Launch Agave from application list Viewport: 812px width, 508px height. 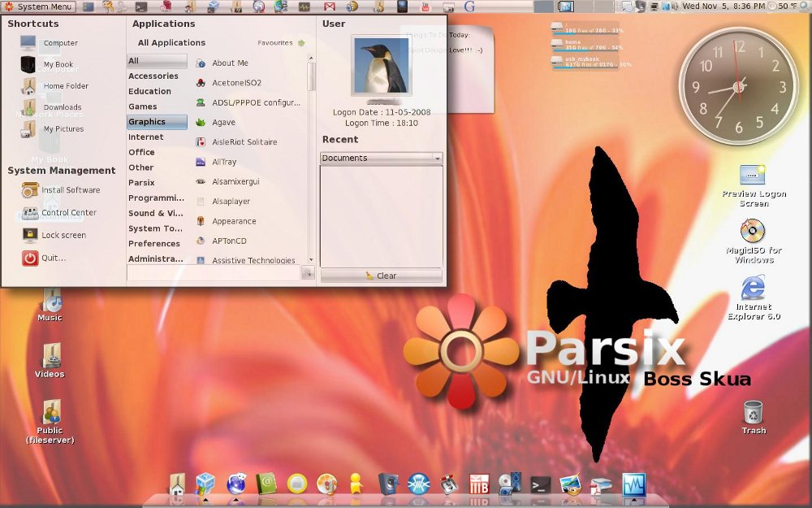point(215,123)
